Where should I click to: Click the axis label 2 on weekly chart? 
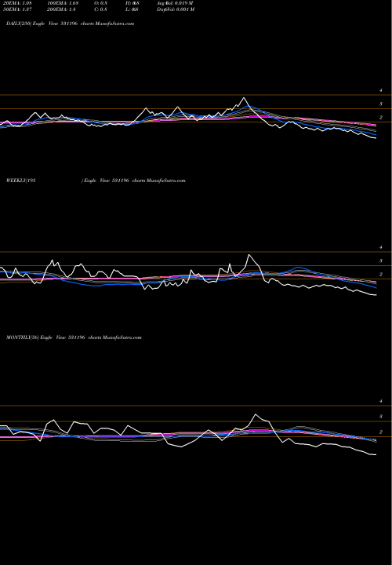(x=381, y=274)
